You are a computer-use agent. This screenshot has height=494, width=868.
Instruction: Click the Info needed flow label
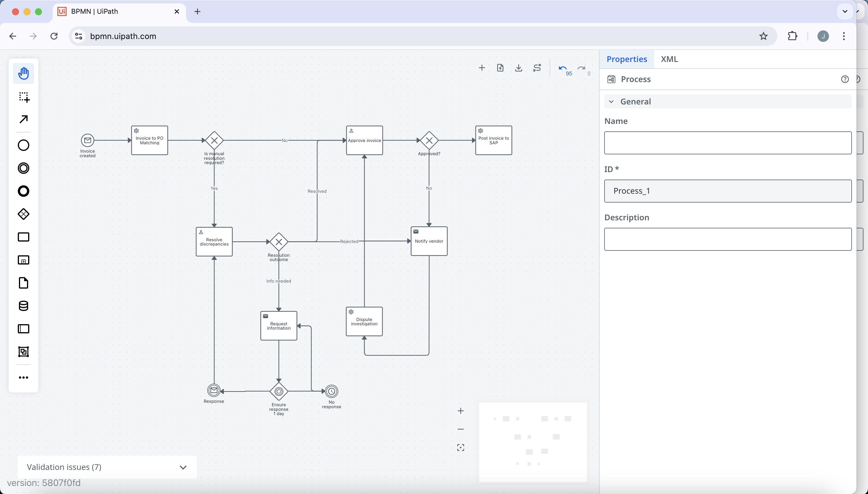[x=279, y=281]
